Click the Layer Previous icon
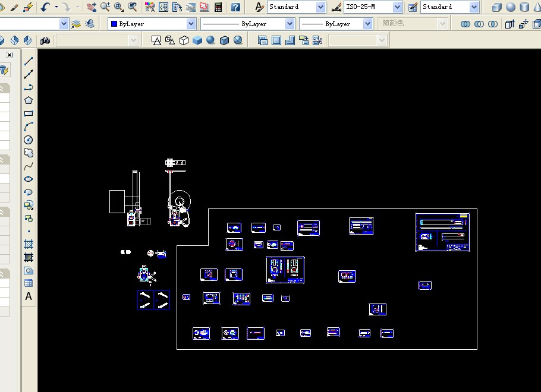541x392 pixels. point(90,24)
